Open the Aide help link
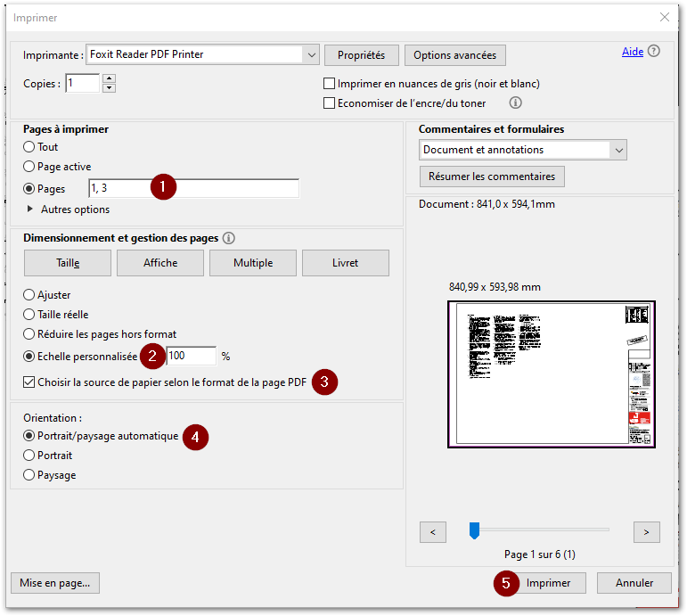Viewport: 687px width, 616px height. coord(632,52)
